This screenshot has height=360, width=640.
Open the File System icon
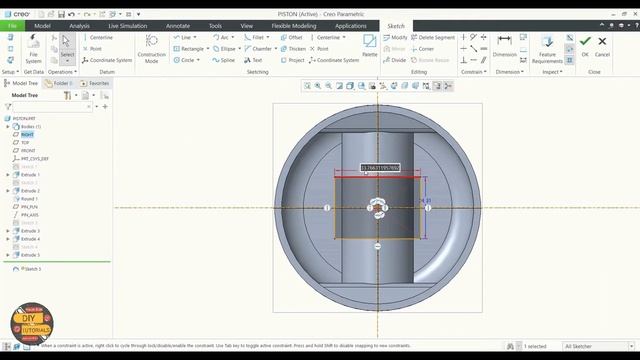33,49
